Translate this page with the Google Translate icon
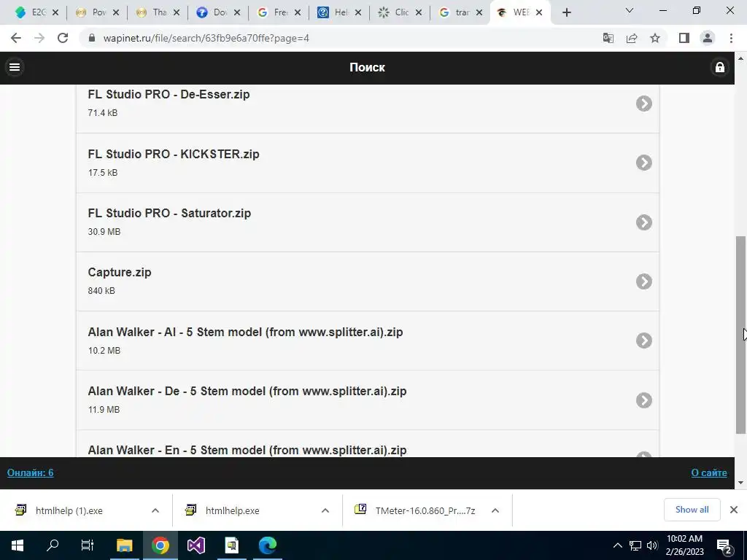The width and height of the screenshot is (747, 560). click(x=608, y=38)
